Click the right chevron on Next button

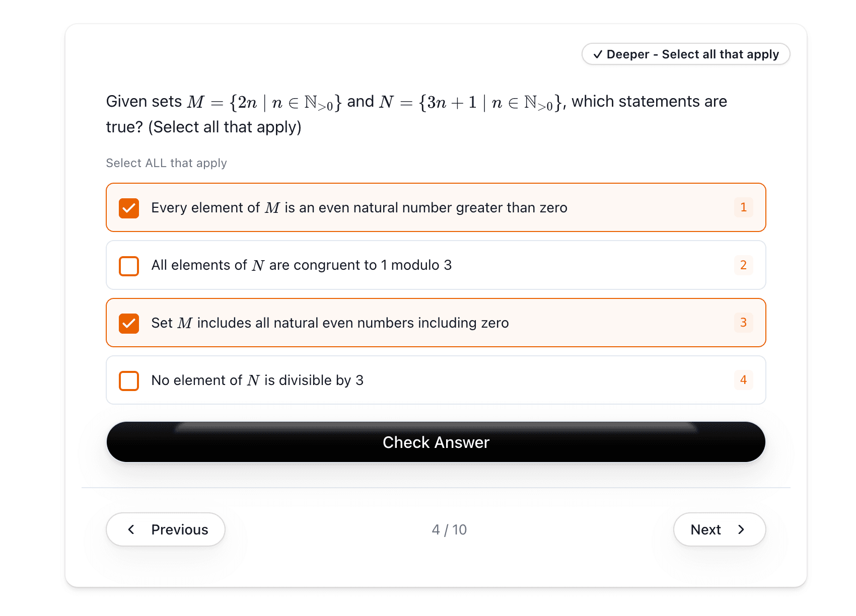[742, 529]
